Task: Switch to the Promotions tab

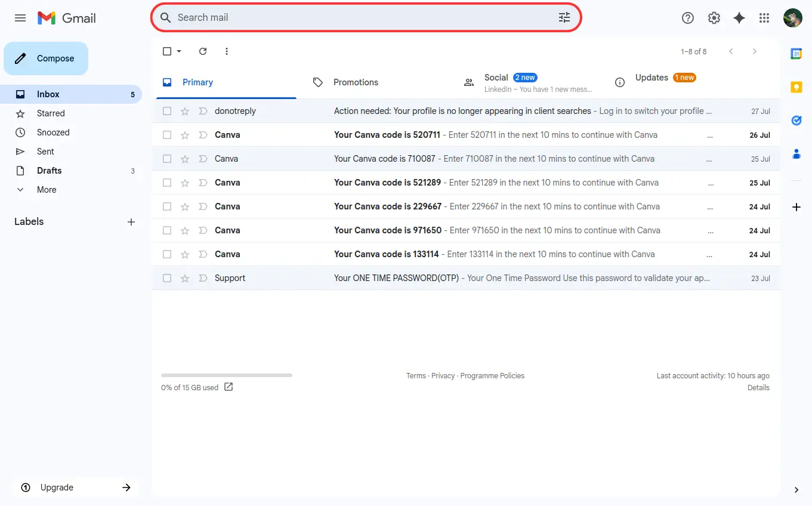Action: pyautogui.click(x=356, y=82)
